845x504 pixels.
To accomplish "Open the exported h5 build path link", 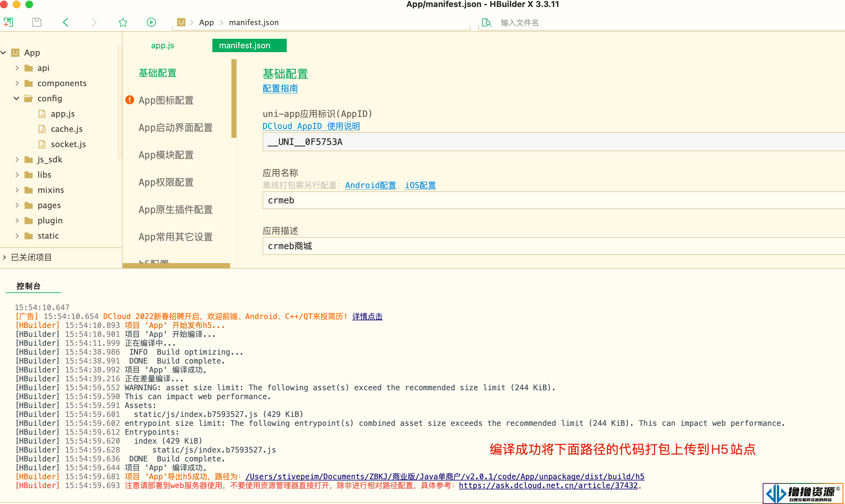I will point(445,477).
